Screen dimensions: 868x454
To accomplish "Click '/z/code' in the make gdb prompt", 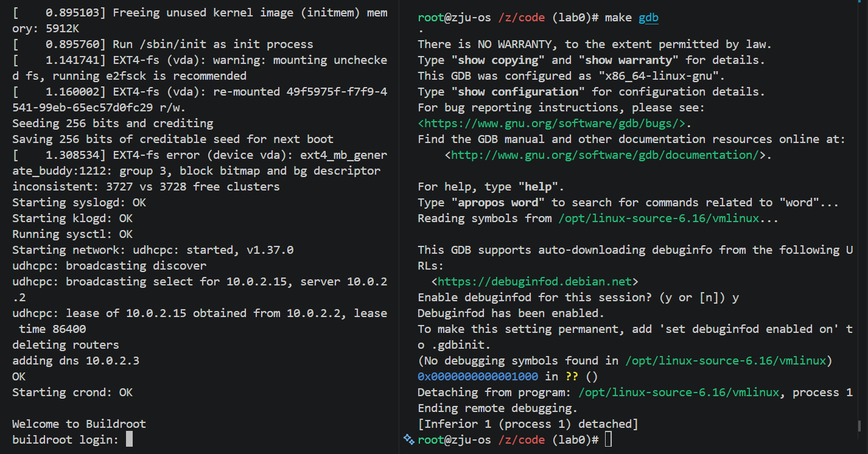I will [x=522, y=18].
